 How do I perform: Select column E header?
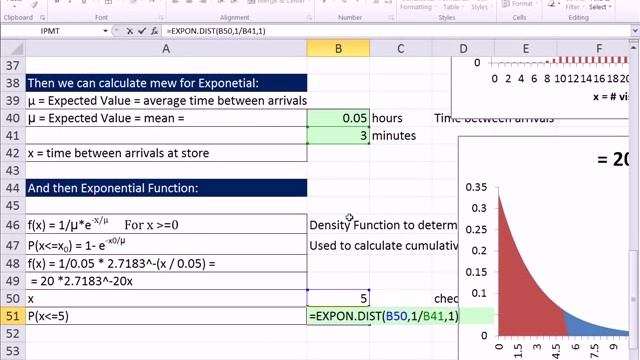coord(526,49)
